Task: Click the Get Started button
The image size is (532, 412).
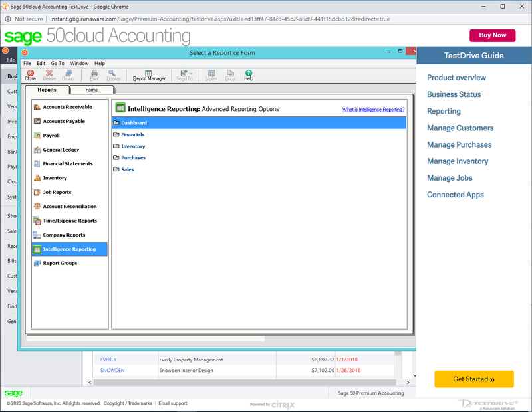Action: point(474,379)
